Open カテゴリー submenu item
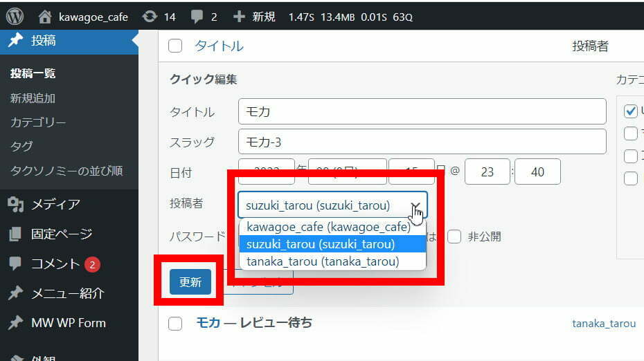The image size is (644, 361). pos(38,122)
